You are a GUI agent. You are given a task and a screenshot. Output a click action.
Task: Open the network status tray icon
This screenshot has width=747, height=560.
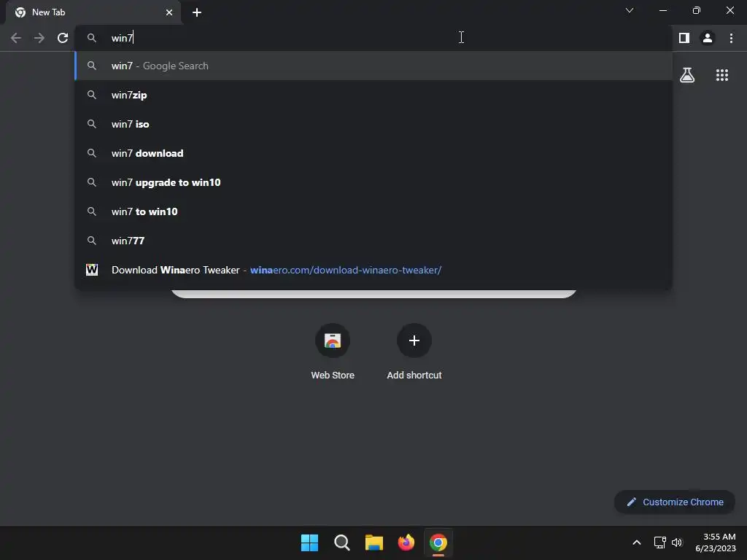659,542
